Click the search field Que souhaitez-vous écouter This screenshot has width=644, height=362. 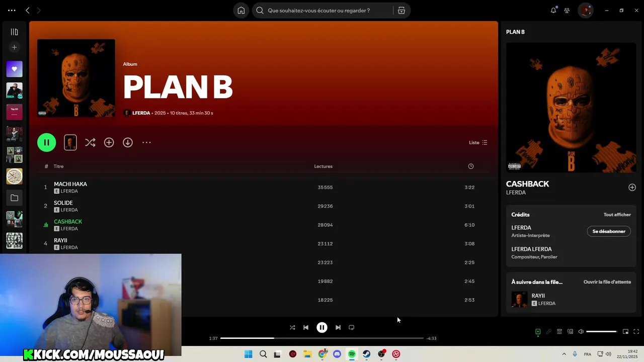click(319, 11)
